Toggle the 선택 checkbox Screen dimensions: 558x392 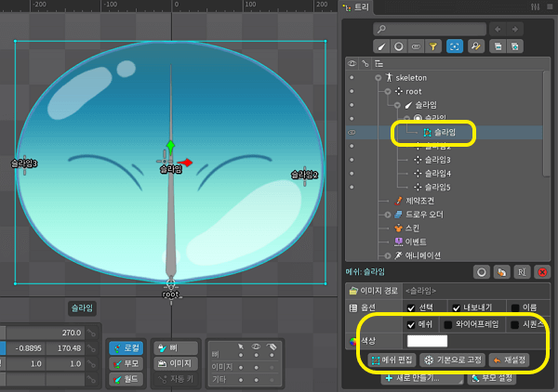(411, 307)
